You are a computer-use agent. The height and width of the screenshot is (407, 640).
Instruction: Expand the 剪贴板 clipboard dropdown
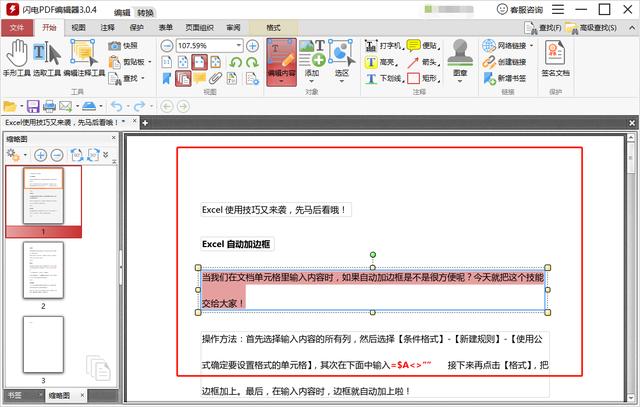click(x=147, y=61)
